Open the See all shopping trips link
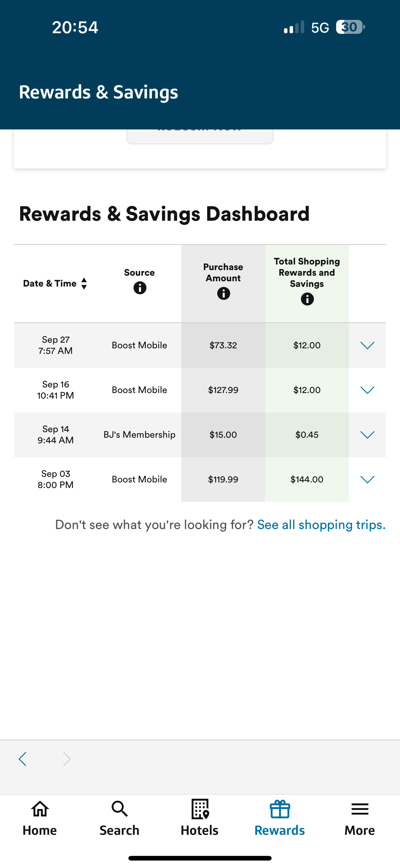 point(321,525)
